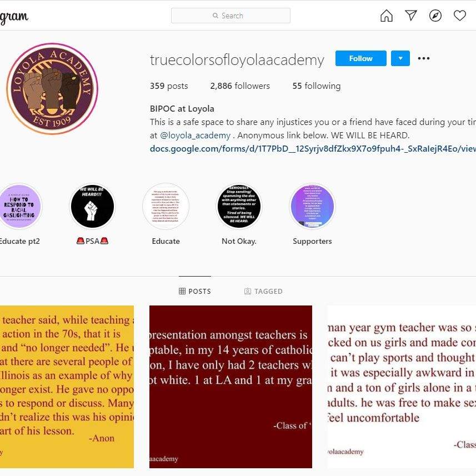View the Loyola Academy profile picture

click(52, 89)
